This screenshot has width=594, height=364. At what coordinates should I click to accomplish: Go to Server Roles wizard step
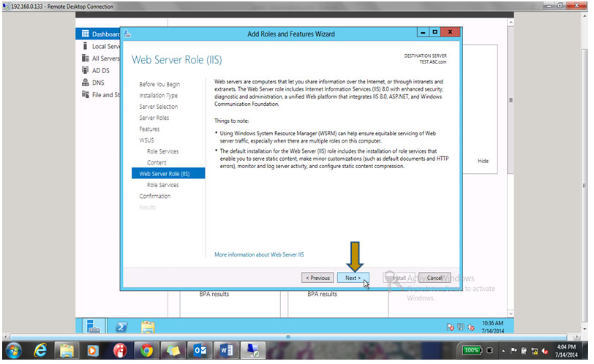tap(154, 118)
